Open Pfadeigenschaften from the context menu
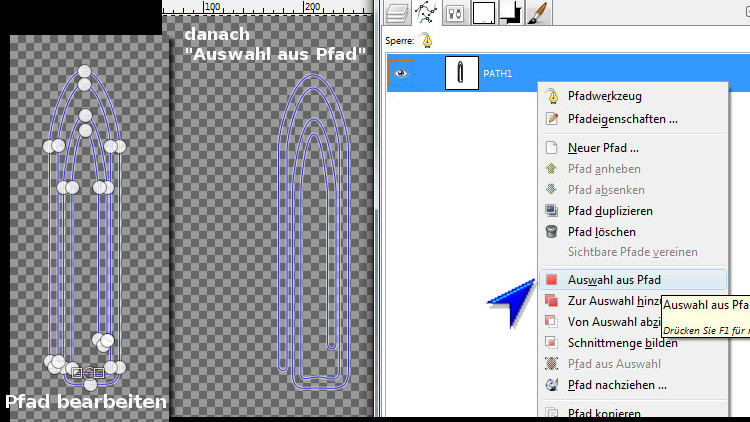Viewport: 750px width, 422px height. click(622, 119)
